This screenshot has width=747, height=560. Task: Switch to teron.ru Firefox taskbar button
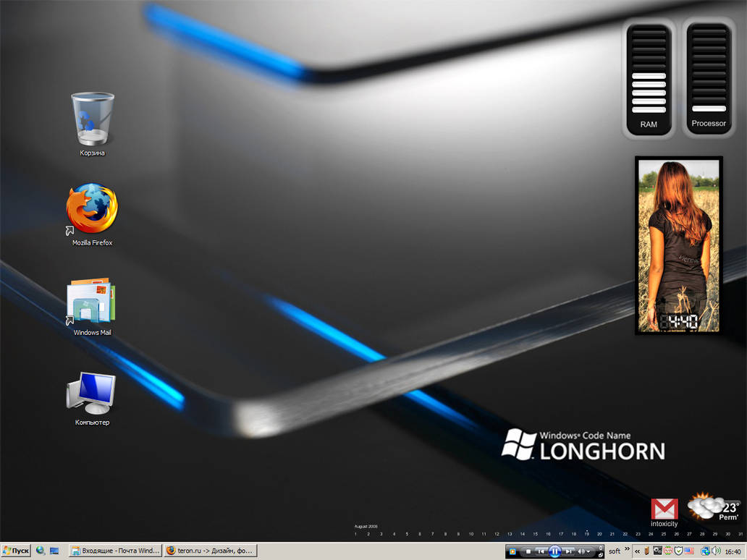[211, 551]
